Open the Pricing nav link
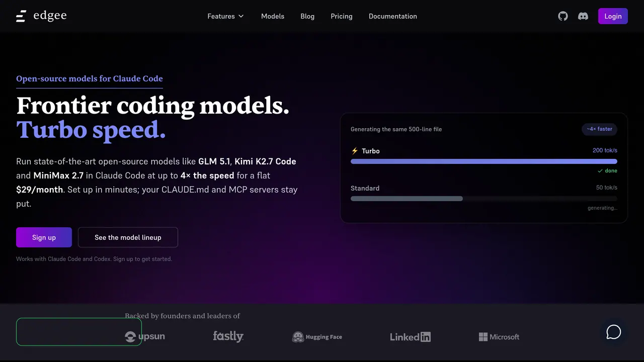Image resolution: width=644 pixels, height=362 pixels. (342, 16)
